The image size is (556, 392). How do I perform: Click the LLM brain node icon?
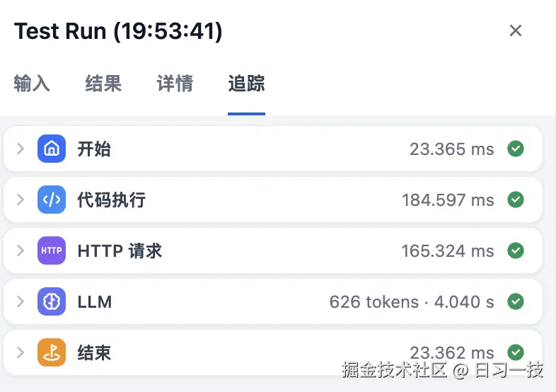pyautogui.click(x=52, y=301)
